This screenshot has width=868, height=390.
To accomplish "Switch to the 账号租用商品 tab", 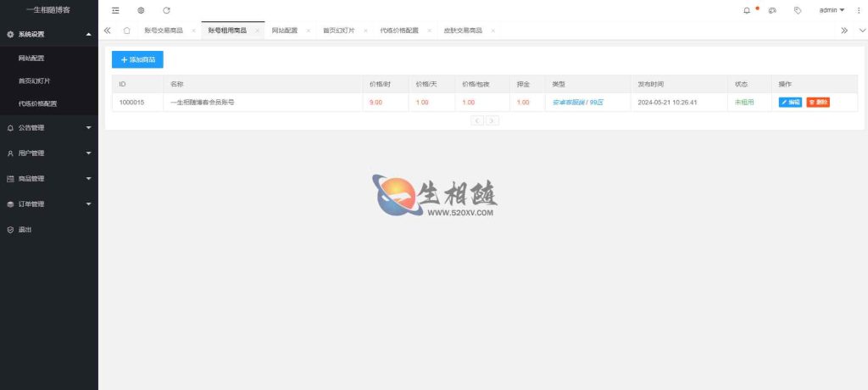I will click(x=227, y=31).
